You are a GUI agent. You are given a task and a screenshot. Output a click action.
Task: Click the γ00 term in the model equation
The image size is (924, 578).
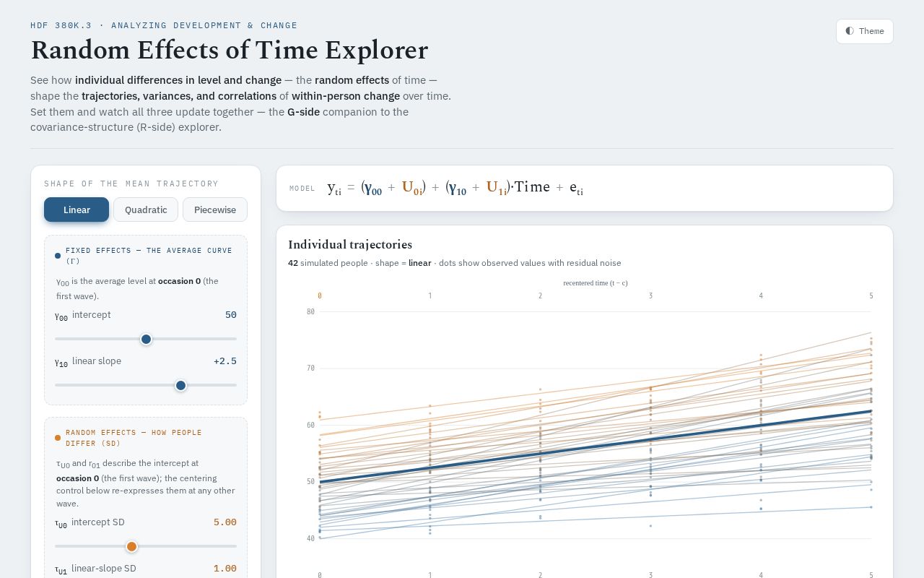click(x=373, y=189)
